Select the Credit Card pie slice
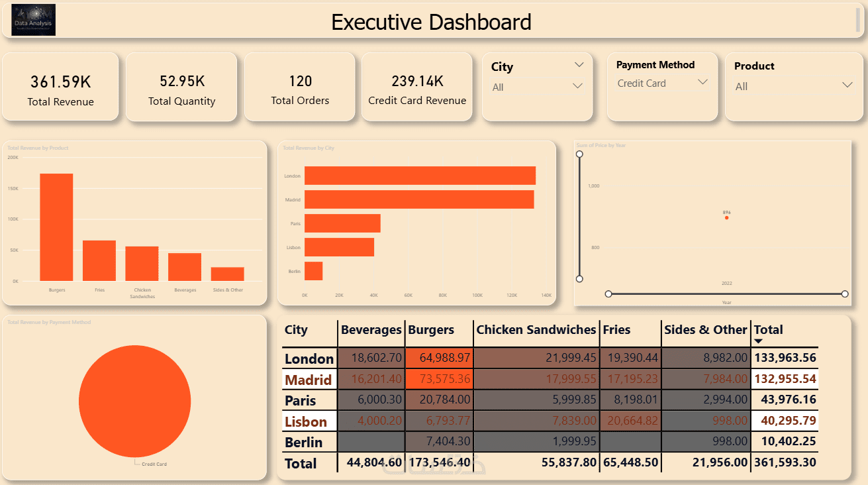868x485 pixels. pyautogui.click(x=134, y=402)
